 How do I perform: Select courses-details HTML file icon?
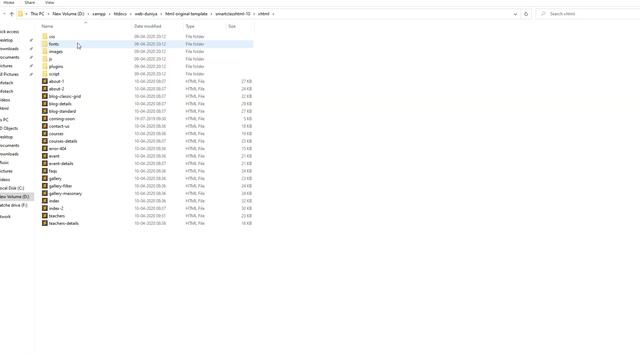click(x=45, y=141)
